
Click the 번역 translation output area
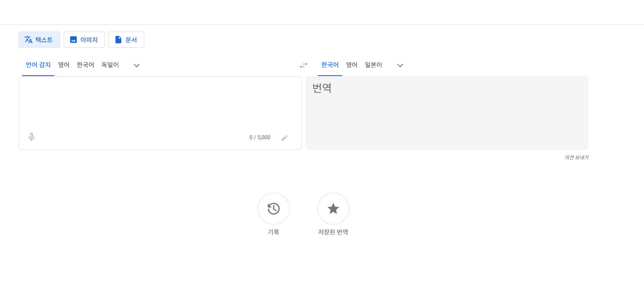coord(446,113)
